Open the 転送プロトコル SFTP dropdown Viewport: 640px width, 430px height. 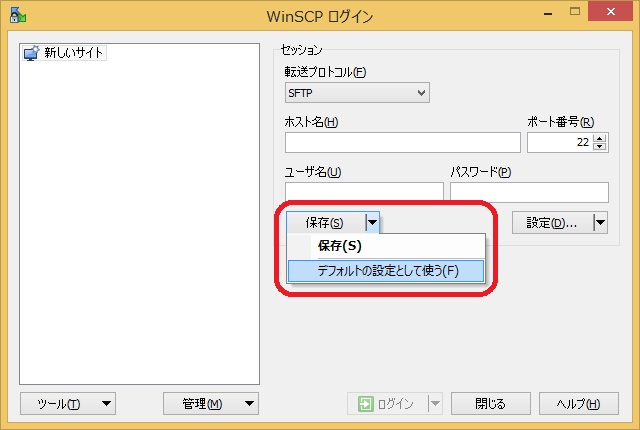point(357,93)
